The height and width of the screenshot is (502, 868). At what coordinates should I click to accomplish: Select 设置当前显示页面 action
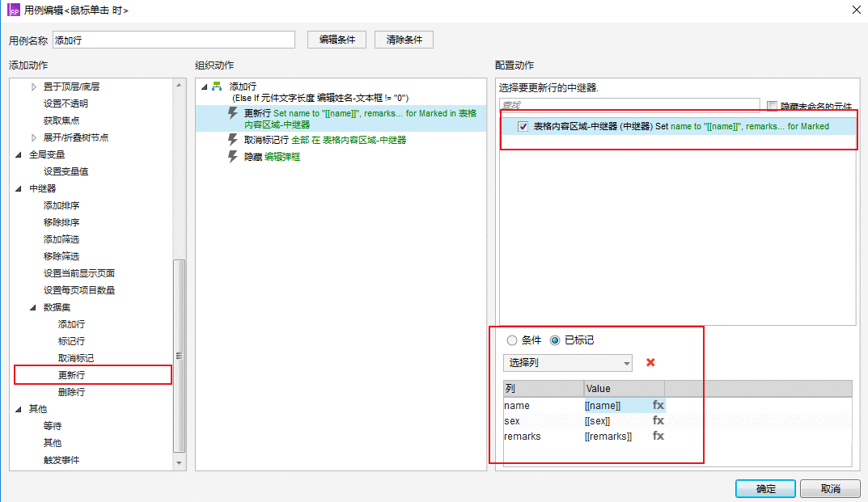[x=79, y=273]
